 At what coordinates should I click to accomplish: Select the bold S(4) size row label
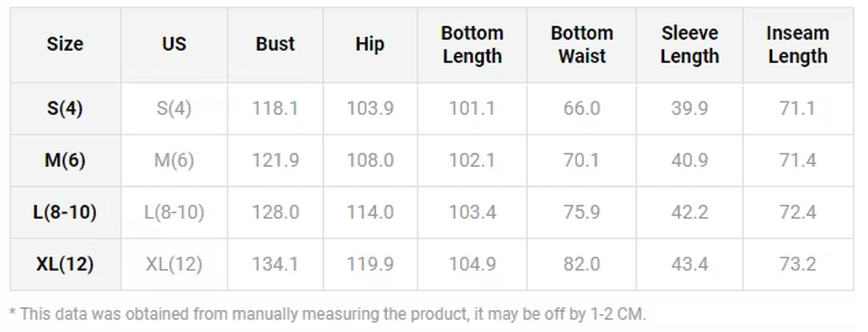click(x=65, y=108)
